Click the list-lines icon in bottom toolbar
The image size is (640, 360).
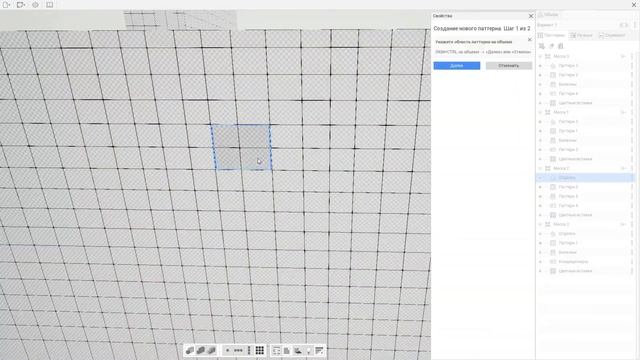pyautogui.click(x=276, y=351)
